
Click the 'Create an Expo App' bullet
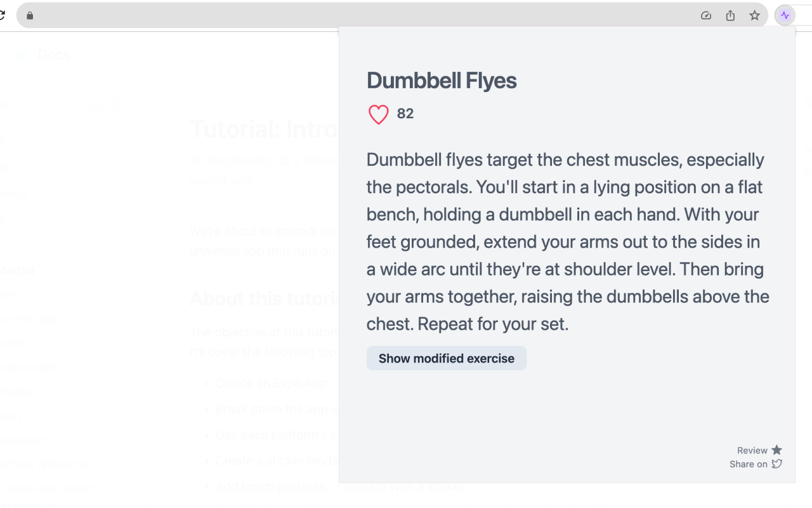(x=271, y=383)
